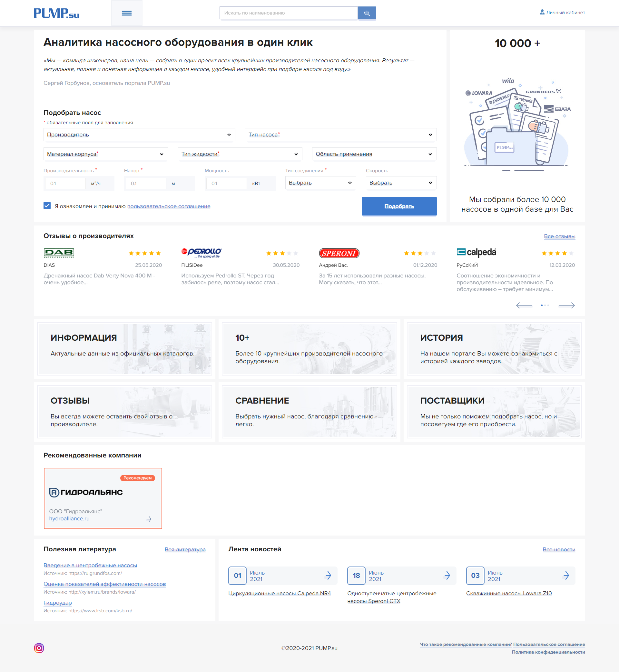Click arrow on the 01 Июль news item
619x672 pixels.
pyautogui.click(x=328, y=575)
